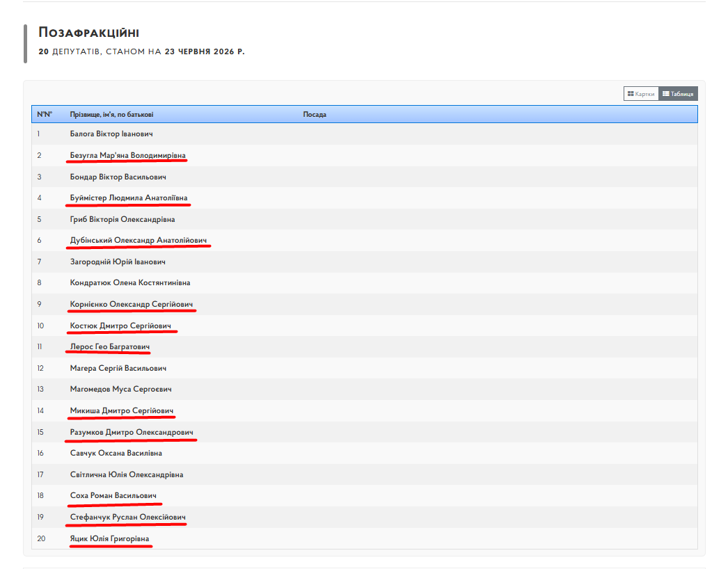Screen dimensions: 728x569
Task: Switch to Картки card view
Action: pos(641,94)
